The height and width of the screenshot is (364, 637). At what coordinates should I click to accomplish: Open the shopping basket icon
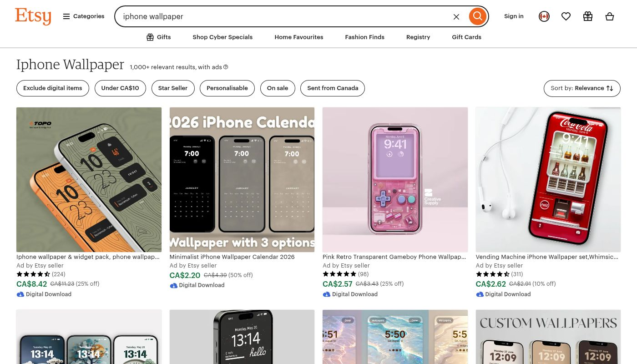[x=610, y=16]
